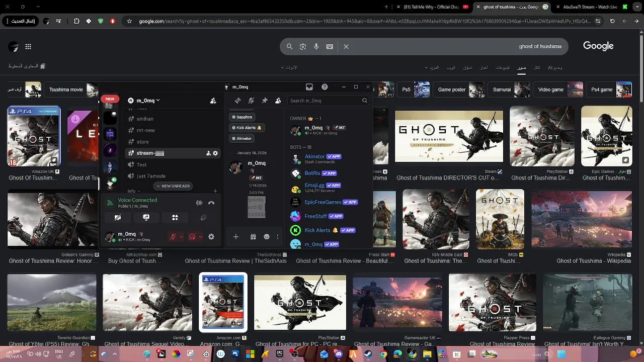Open Ghost of Tsushima Wikipedia image result
This screenshot has width=644, height=362.
582,219
